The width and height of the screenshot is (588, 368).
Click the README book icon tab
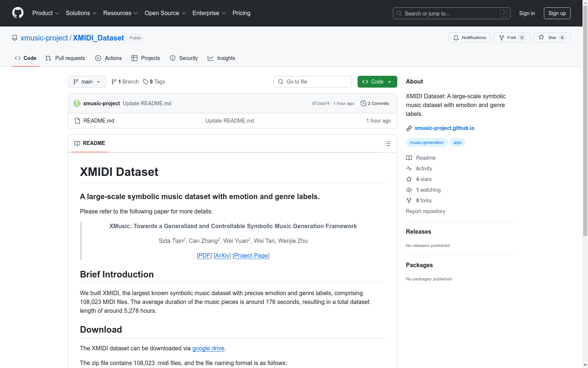77,143
